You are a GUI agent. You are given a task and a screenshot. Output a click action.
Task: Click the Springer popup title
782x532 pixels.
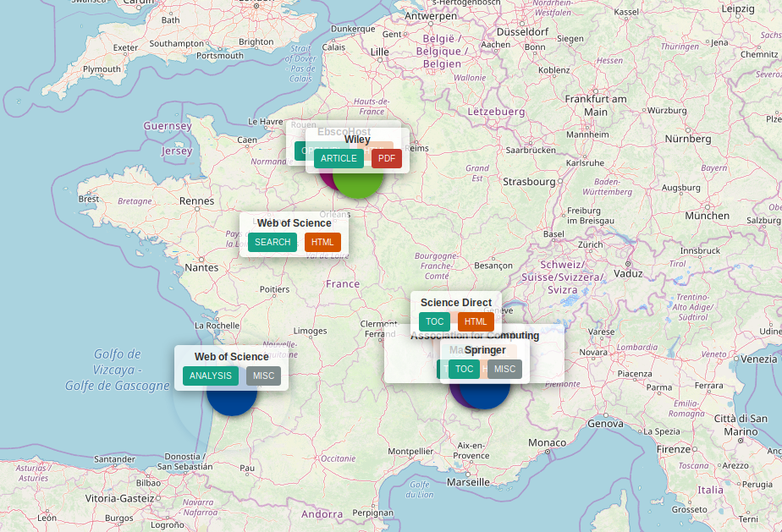tap(485, 350)
